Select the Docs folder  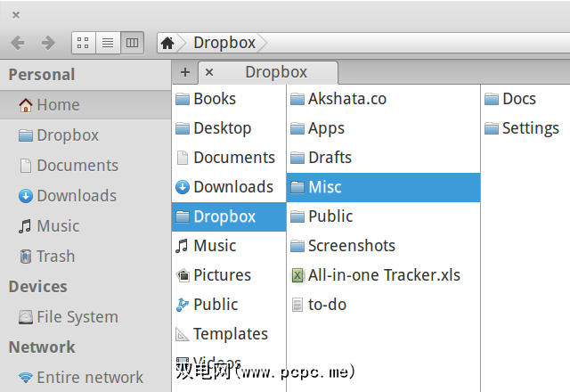[525, 99]
